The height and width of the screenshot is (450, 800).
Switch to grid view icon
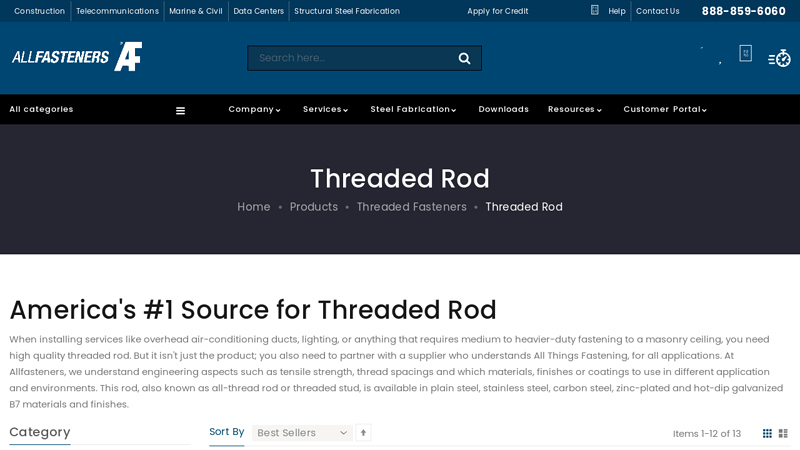pyautogui.click(x=767, y=434)
